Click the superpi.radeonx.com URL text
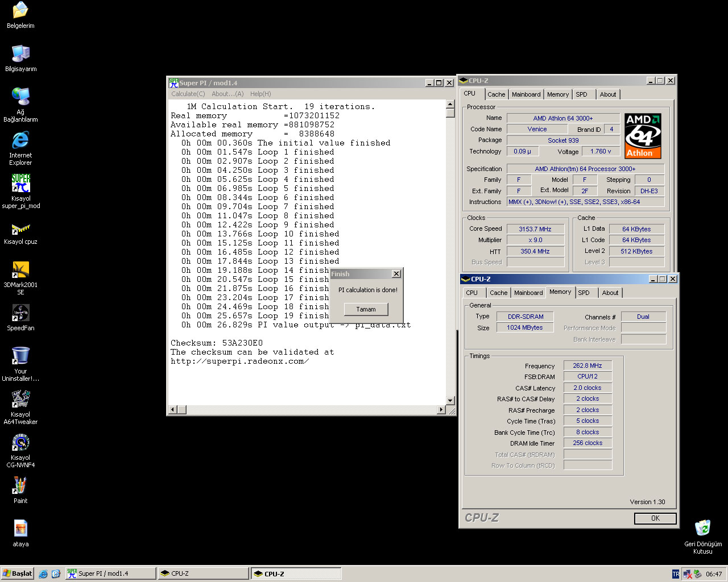Image resolution: width=728 pixels, height=582 pixels. point(239,361)
